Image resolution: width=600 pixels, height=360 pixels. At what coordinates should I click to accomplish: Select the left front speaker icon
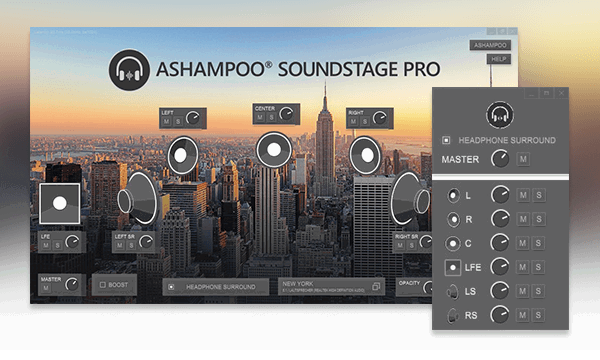tap(183, 155)
